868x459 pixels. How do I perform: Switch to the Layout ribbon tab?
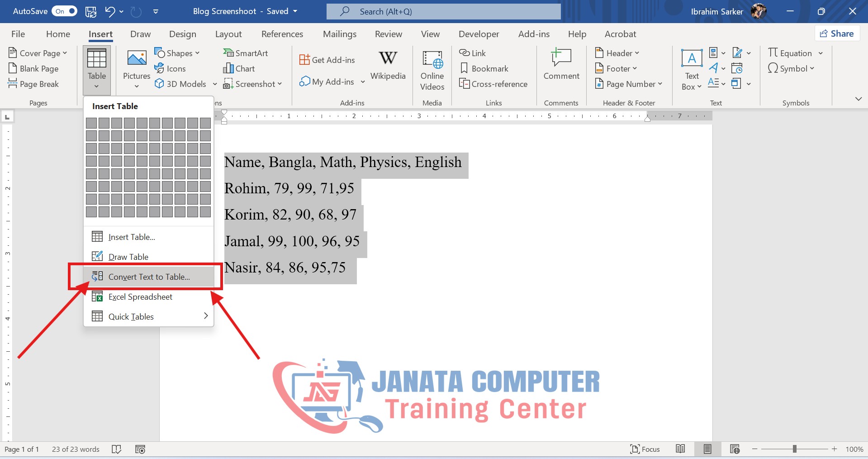click(228, 34)
